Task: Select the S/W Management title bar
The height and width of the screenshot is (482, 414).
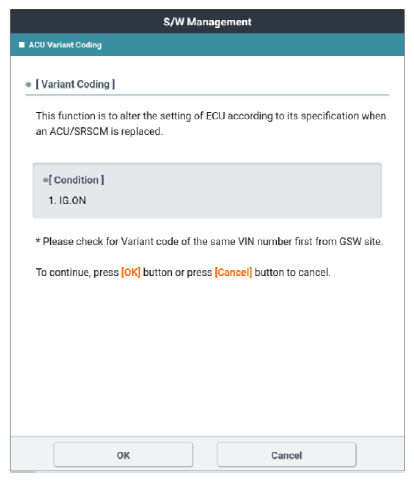Action: click(207, 22)
